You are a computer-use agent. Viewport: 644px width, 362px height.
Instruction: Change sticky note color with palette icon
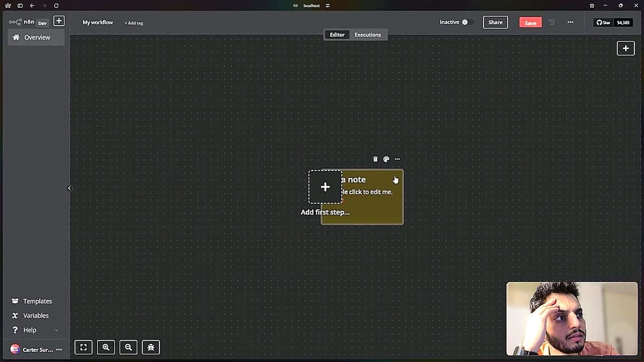point(386,159)
